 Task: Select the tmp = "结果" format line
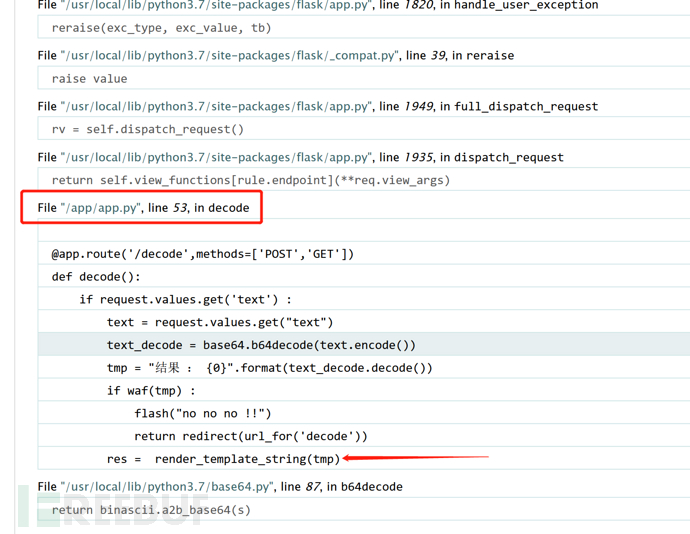point(270,368)
